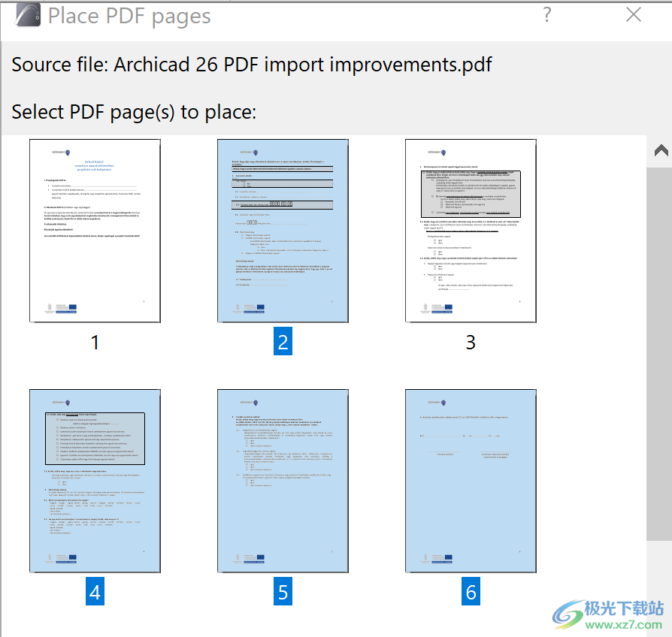Click the blue page number badge labeled 6
Viewport: 672px width, 637px height.
(471, 592)
